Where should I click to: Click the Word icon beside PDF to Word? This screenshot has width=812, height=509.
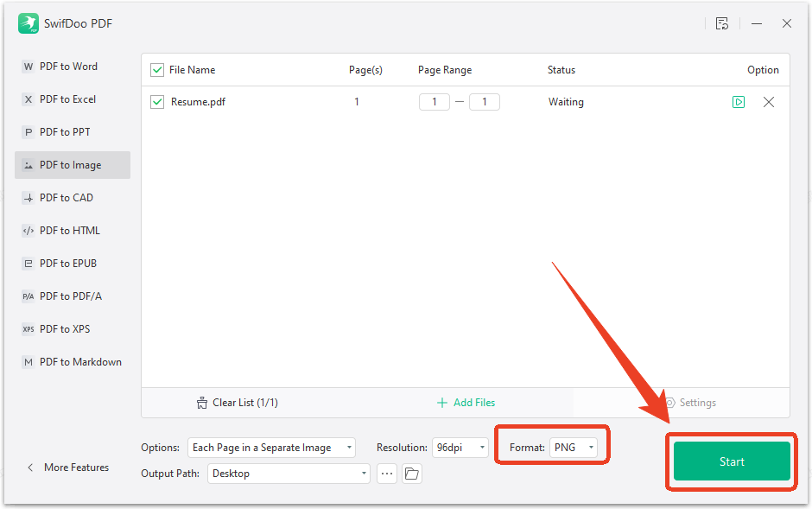pyautogui.click(x=29, y=67)
